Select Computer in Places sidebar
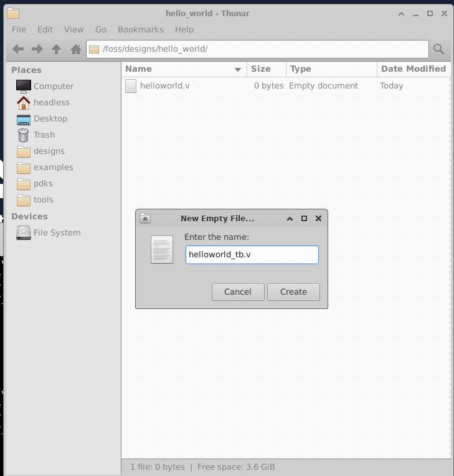This screenshot has height=476, width=454. 53,86
